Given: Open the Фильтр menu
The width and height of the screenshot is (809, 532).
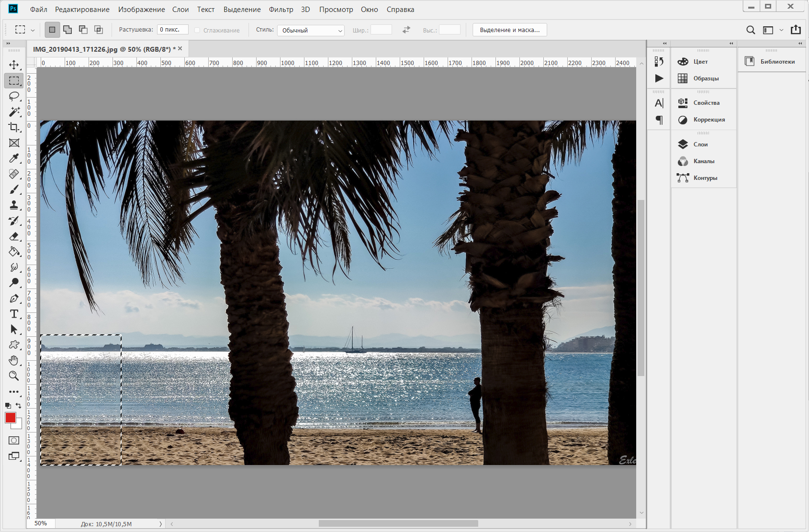Looking at the screenshot, I should [x=281, y=10].
